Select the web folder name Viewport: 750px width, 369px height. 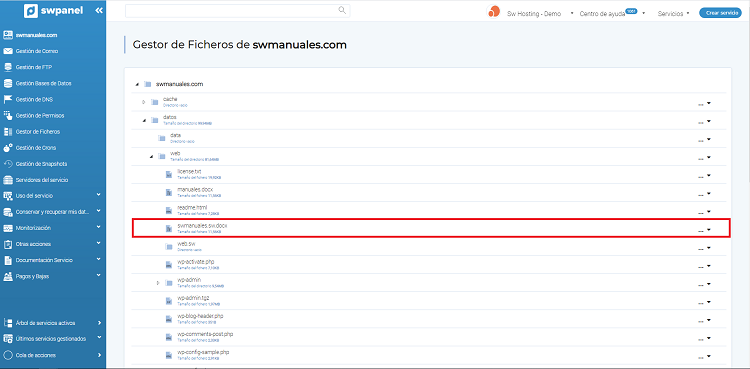(175, 153)
